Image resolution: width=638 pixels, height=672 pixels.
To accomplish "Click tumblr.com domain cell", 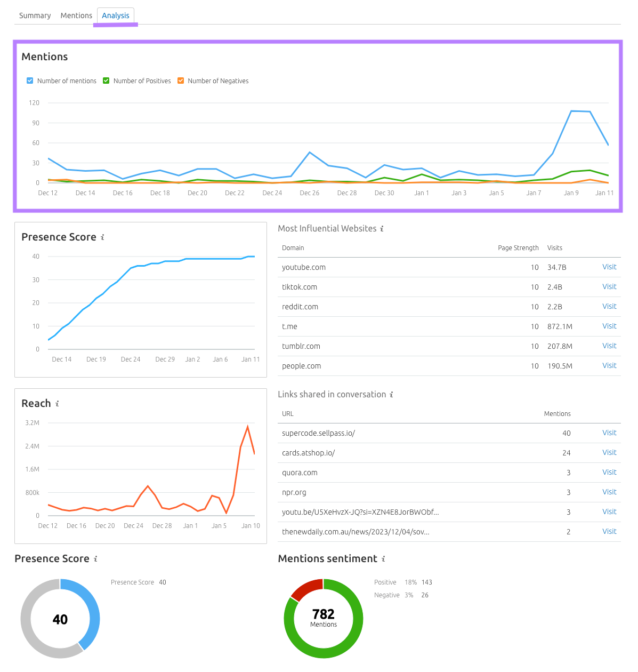I will pyautogui.click(x=301, y=347).
